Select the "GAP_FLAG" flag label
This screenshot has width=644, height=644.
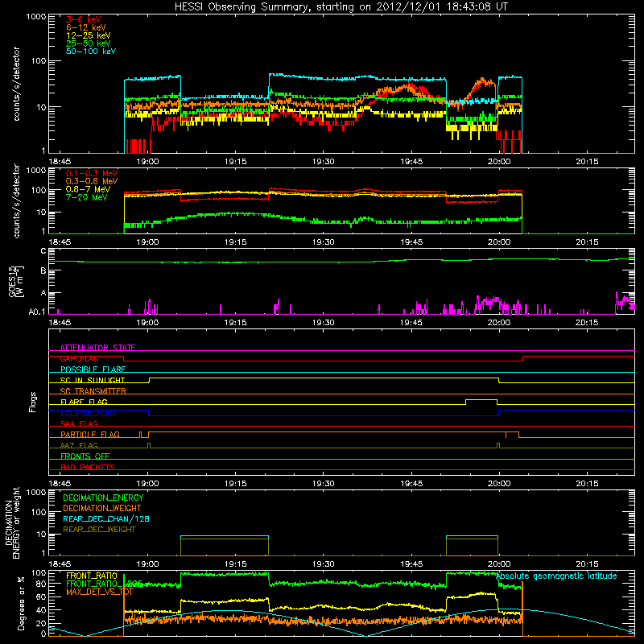point(79,358)
